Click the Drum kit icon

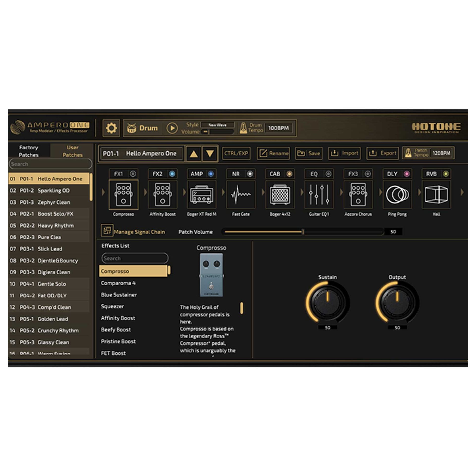[132, 128]
